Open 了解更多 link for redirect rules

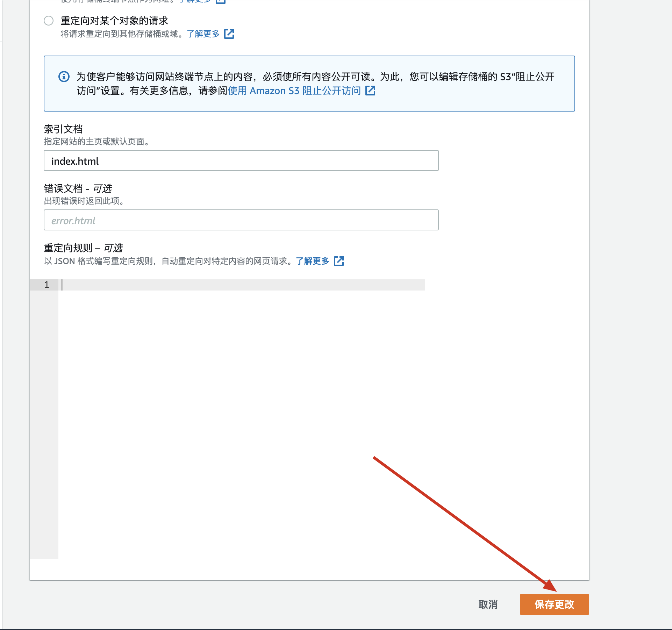click(313, 261)
